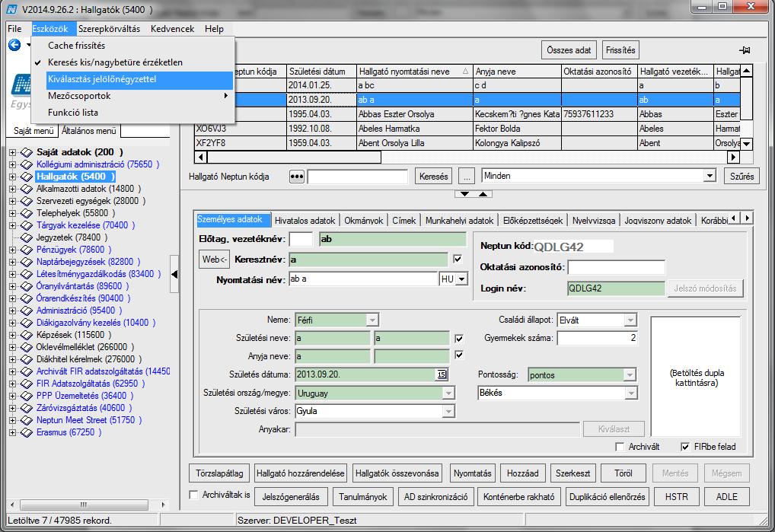Click the node icon beside Saját adatok

(27, 152)
